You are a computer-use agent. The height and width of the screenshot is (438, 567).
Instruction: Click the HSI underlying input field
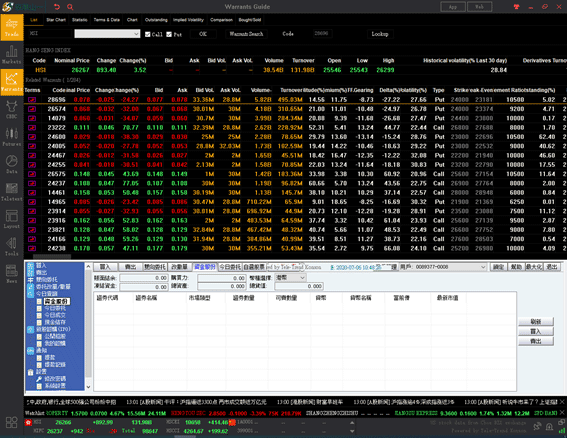(x=50, y=34)
